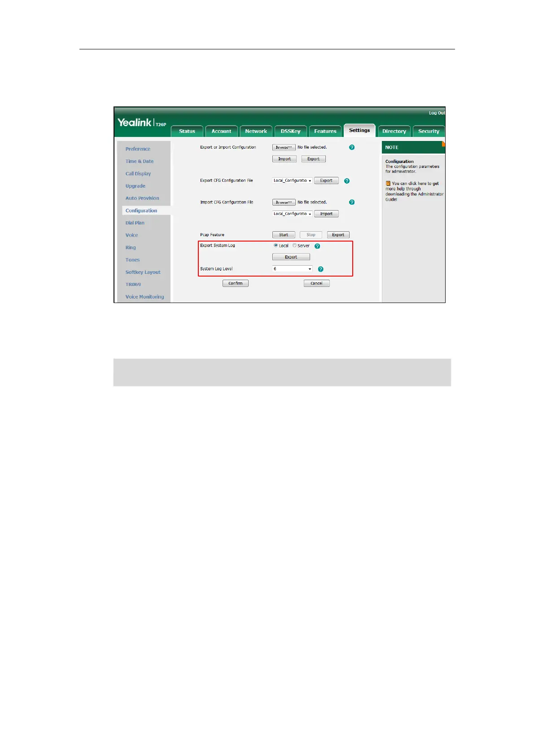Open help icon beside System Log Level
This screenshot has width=534, height=756.
(x=320, y=269)
